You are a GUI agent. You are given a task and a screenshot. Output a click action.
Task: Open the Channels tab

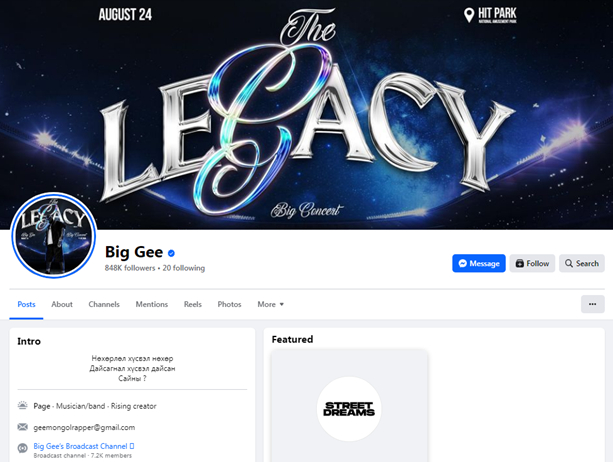tap(104, 304)
